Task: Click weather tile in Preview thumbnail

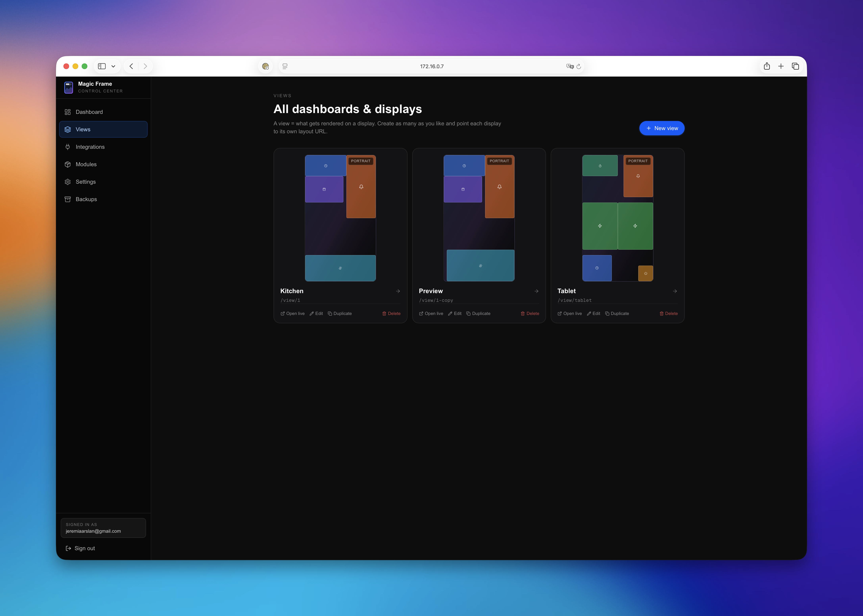Action: [480, 266]
